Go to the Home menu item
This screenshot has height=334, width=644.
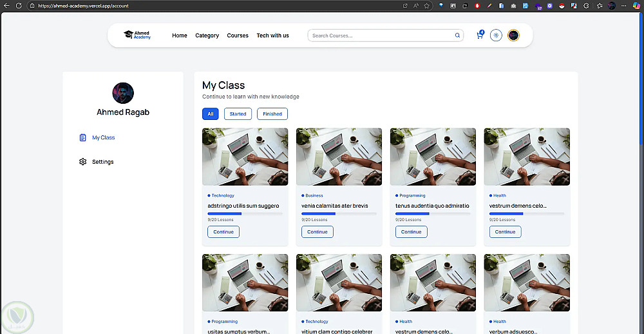pyautogui.click(x=180, y=35)
